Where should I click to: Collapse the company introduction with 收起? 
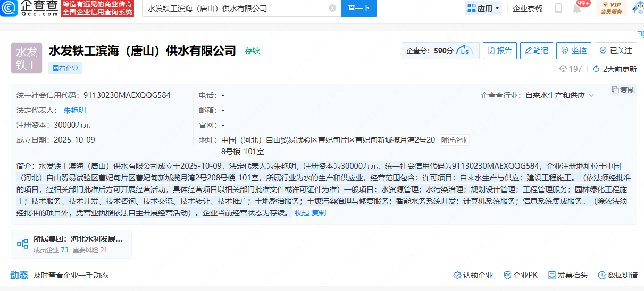pos(302,213)
